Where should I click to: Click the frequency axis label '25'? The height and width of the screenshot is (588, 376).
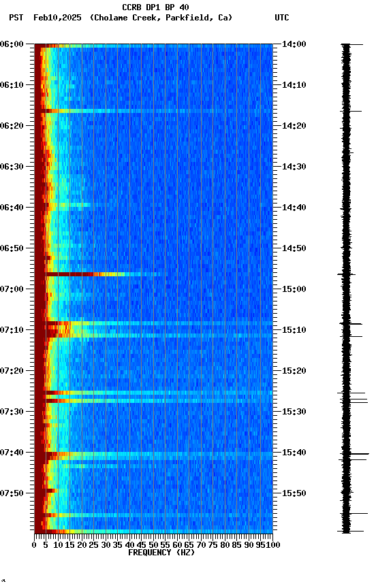click(94, 545)
